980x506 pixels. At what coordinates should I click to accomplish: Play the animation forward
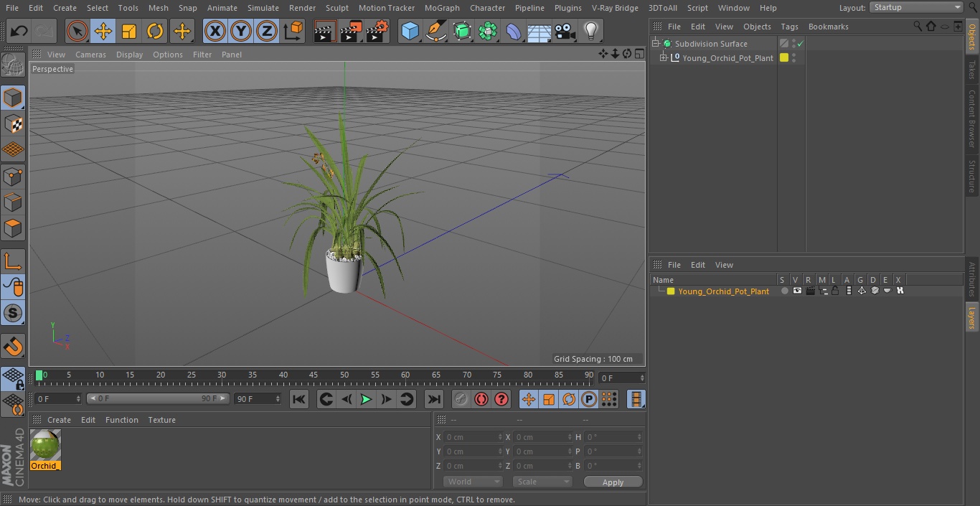366,399
